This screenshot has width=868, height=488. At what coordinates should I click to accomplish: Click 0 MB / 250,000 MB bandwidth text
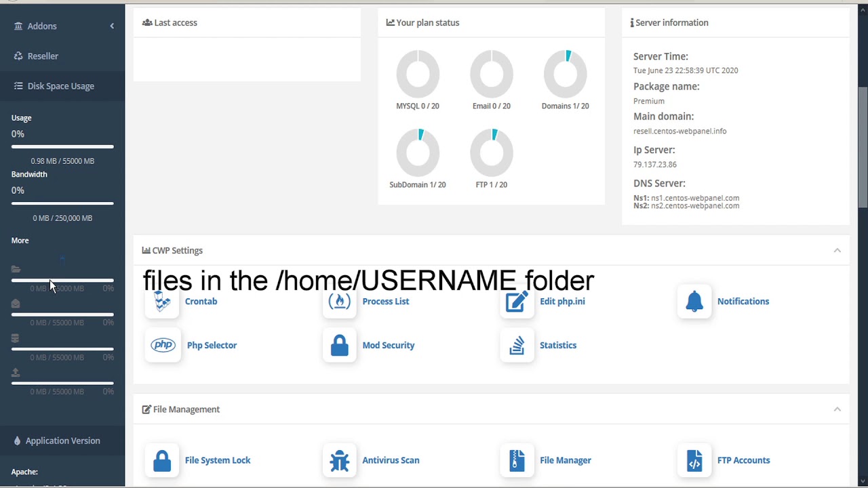pyautogui.click(x=62, y=218)
